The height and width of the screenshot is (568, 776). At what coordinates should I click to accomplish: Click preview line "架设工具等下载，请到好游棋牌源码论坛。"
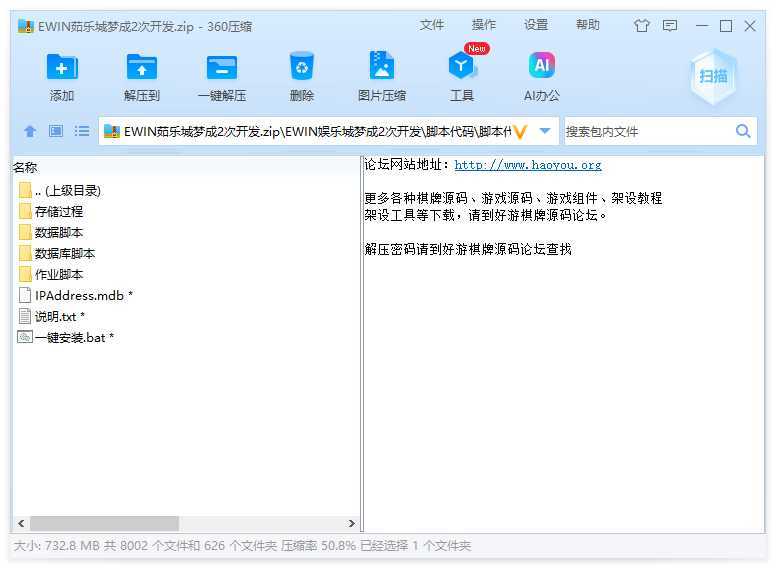486,215
